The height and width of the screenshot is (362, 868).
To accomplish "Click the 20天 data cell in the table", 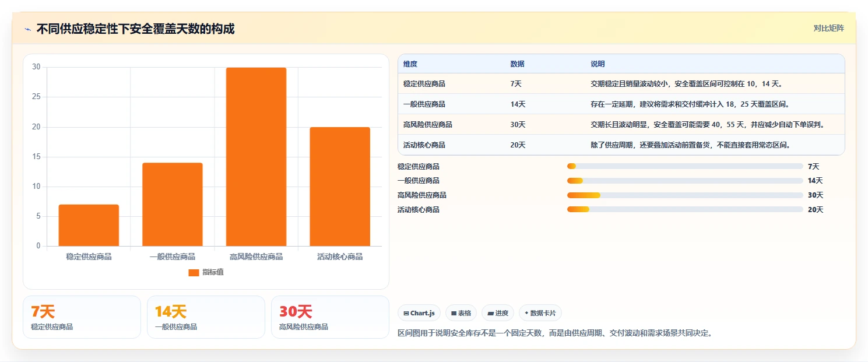I will 518,145.
